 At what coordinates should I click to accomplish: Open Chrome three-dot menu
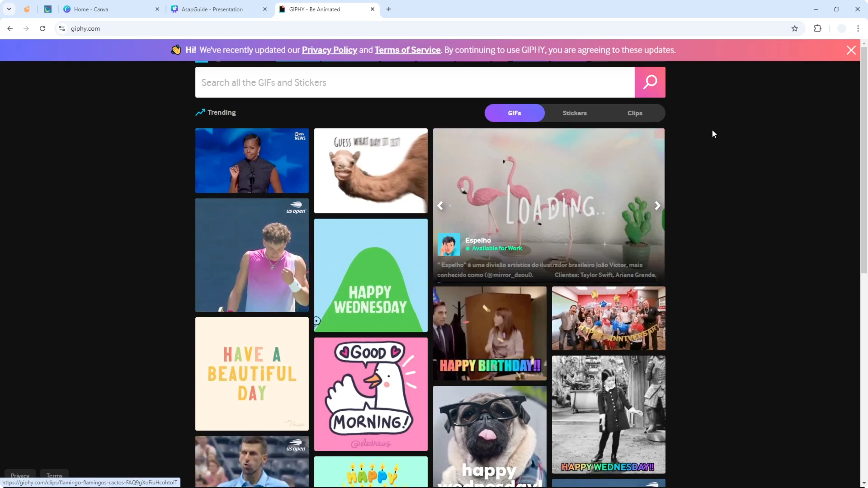click(858, 29)
